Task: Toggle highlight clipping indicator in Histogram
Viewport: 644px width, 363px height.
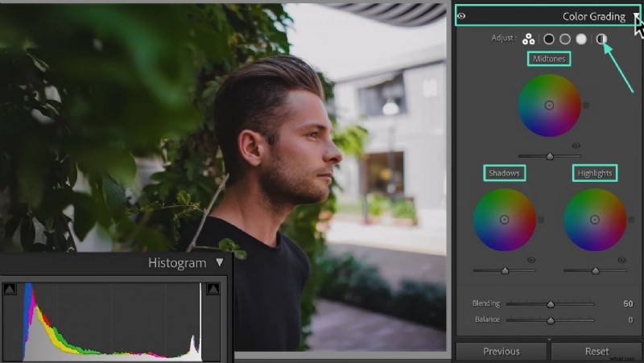Action: [213, 289]
